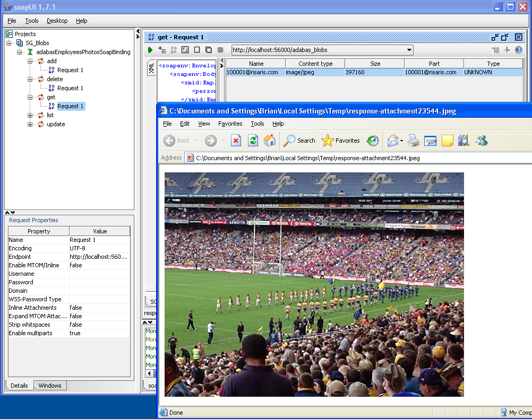The height and width of the screenshot is (419, 532).
Task: Click the disabled browser Forward arrow button
Action: point(211,141)
